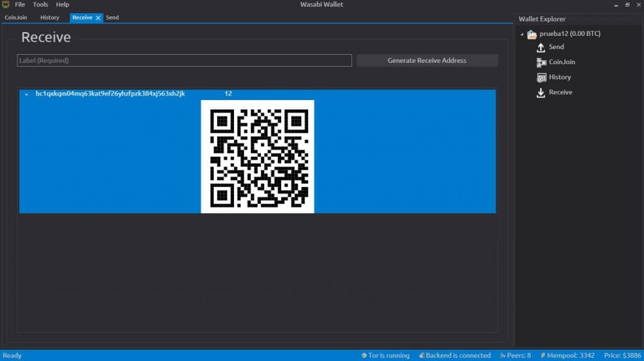Click the History icon in Wallet Explorer
The height and width of the screenshot is (361, 644).
[540, 77]
